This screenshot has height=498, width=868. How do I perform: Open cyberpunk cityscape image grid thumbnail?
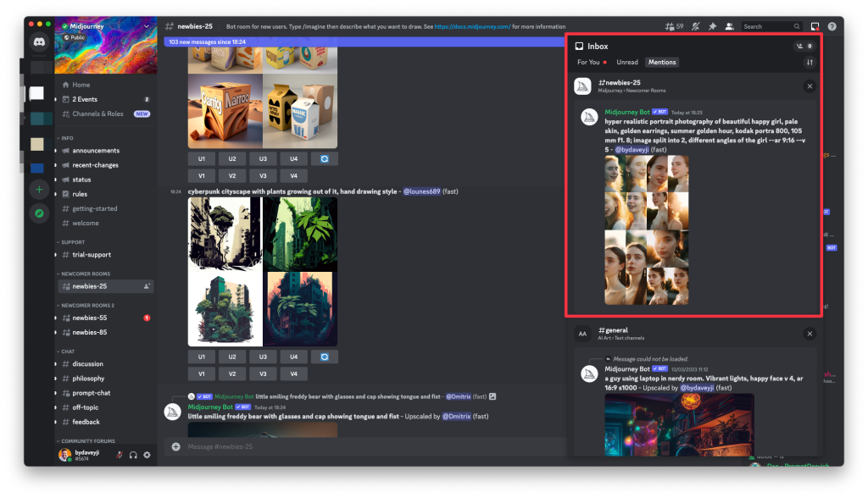[x=263, y=272]
